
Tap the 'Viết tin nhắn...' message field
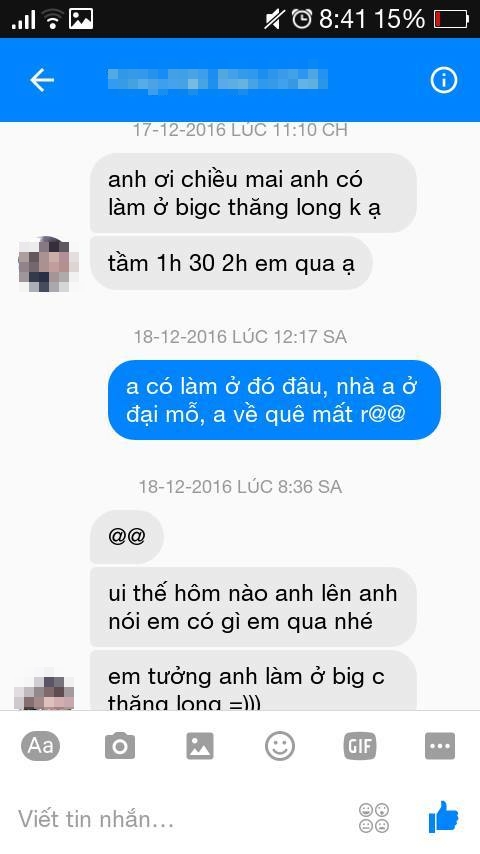click(180, 819)
